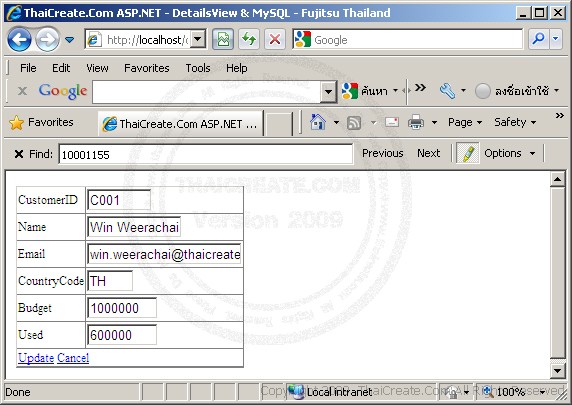This screenshot has height=405, width=572.
Task: Go back with the browser Back arrow
Action: click(19, 39)
